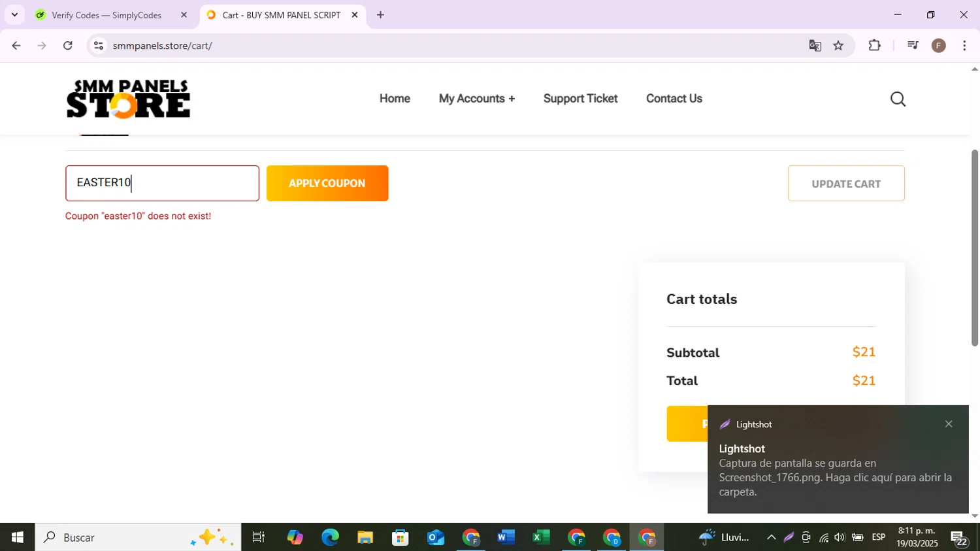Select the Cart - BUY SMM PANEL SCRIPT tab
This screenshot has height=551, width=980.
tap(282, 15)
